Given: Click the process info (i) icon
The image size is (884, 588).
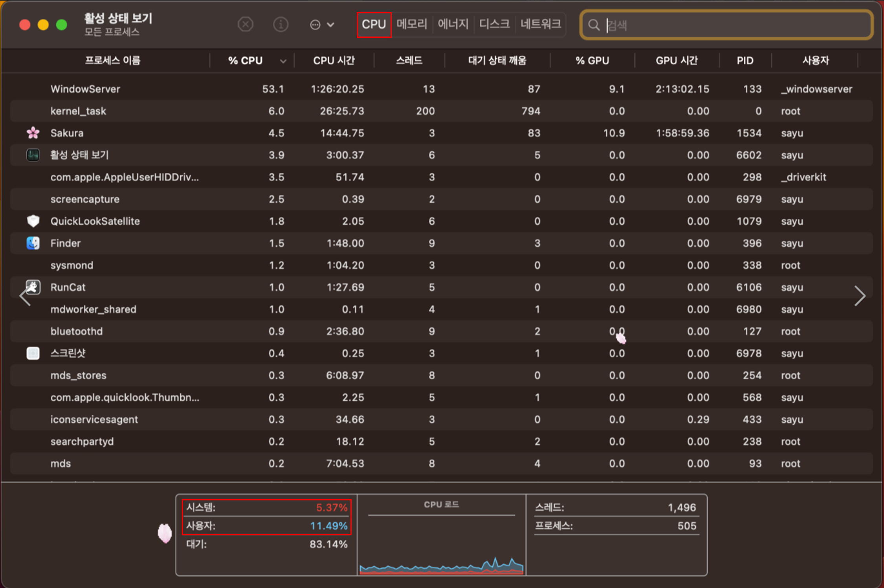Looking at the screenshot, I should pos(281,25).
